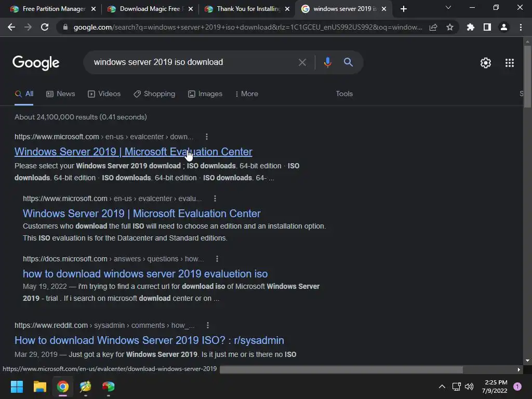The height and width of the screenshot is (399, 532).
Task: Select the News results tab
Action: click(61, 94)
